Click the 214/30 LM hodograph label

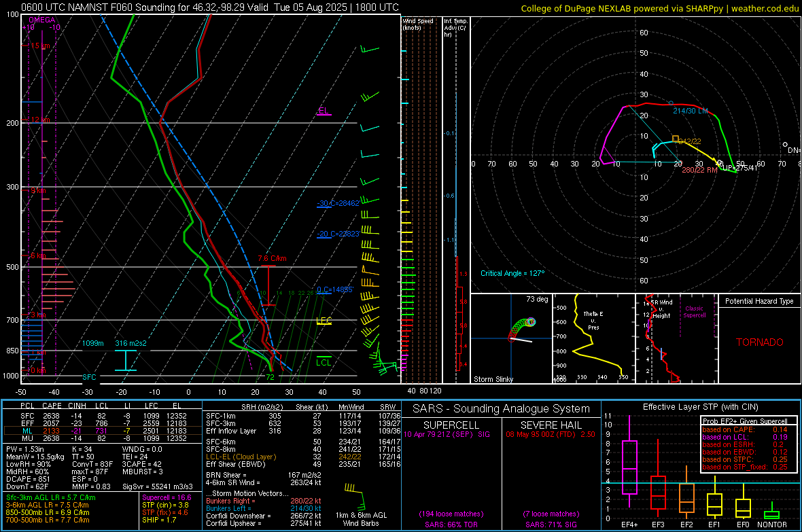[690, 111]
